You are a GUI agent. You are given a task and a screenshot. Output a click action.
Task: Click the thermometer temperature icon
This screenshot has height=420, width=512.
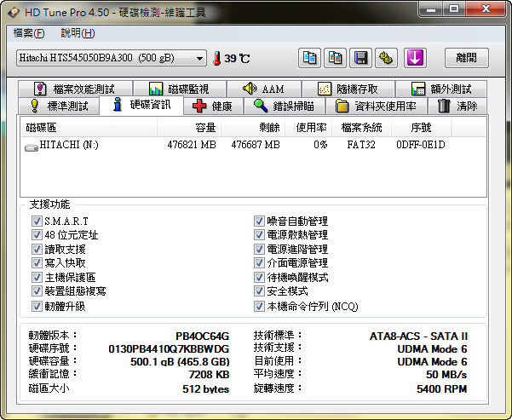(x=217, y=59)
